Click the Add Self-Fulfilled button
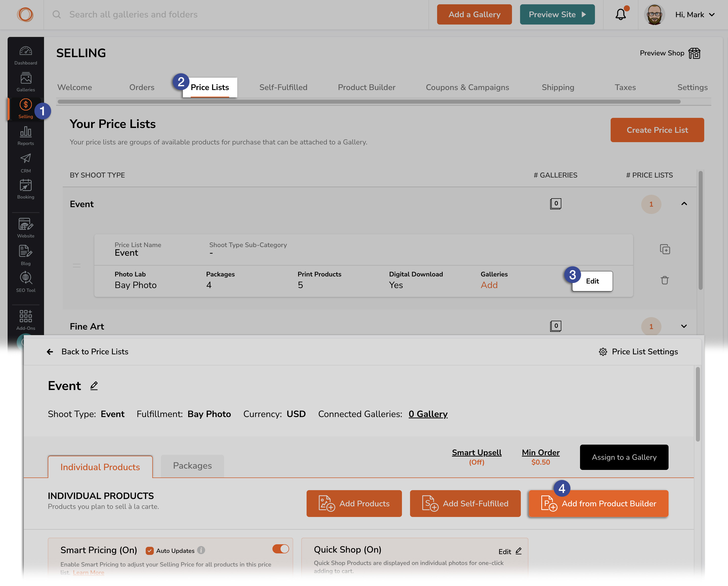The height and width of the screenshot is (586, 728). click(465, 503)
